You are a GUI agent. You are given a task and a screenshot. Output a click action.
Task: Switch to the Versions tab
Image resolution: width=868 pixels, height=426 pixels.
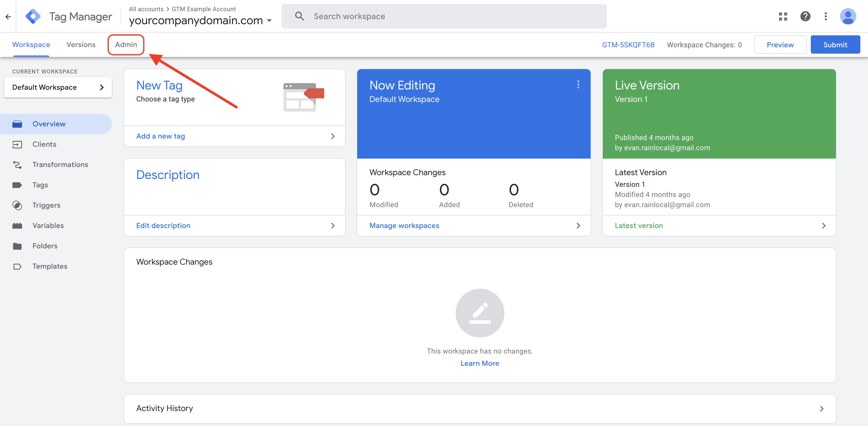pyautogui.click(x=81, y=45)
